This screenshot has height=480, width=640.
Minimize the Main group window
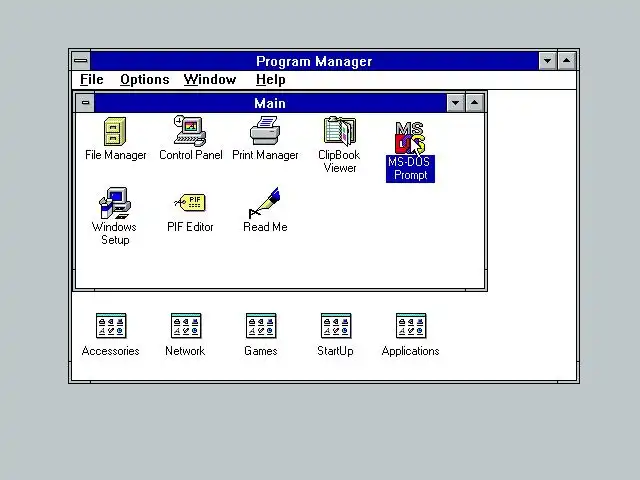(x=456, y=103)
